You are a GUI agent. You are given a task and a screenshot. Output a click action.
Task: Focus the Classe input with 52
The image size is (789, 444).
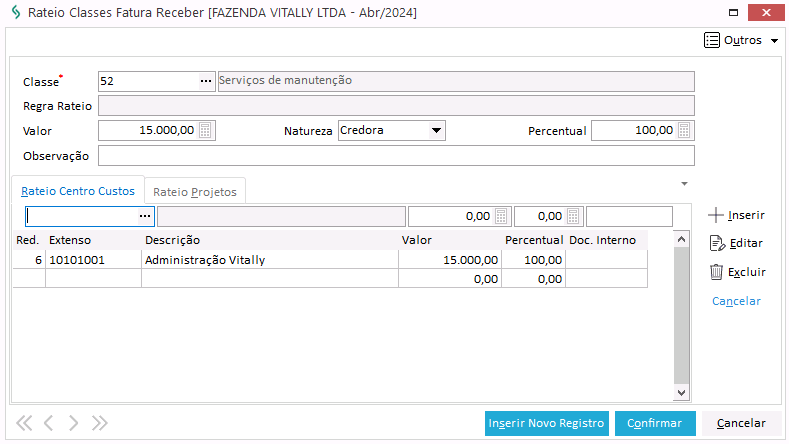tap(149, 81)
